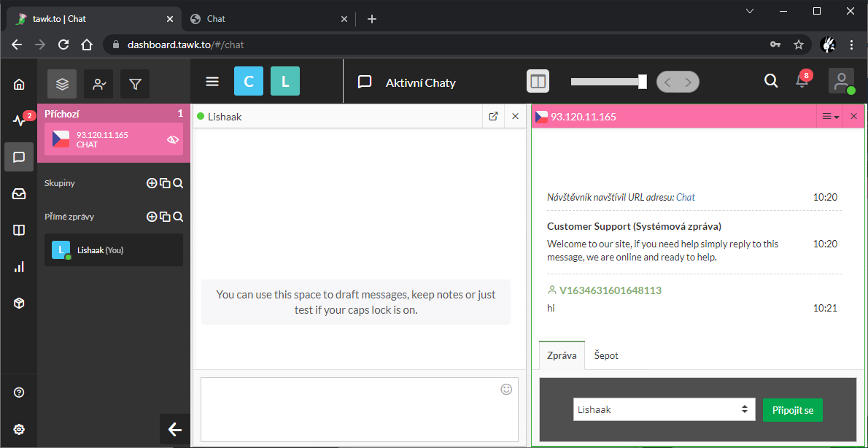Pop out the Lishaak chat window
This screenshot has height=448, width=868.
[493, 116]
